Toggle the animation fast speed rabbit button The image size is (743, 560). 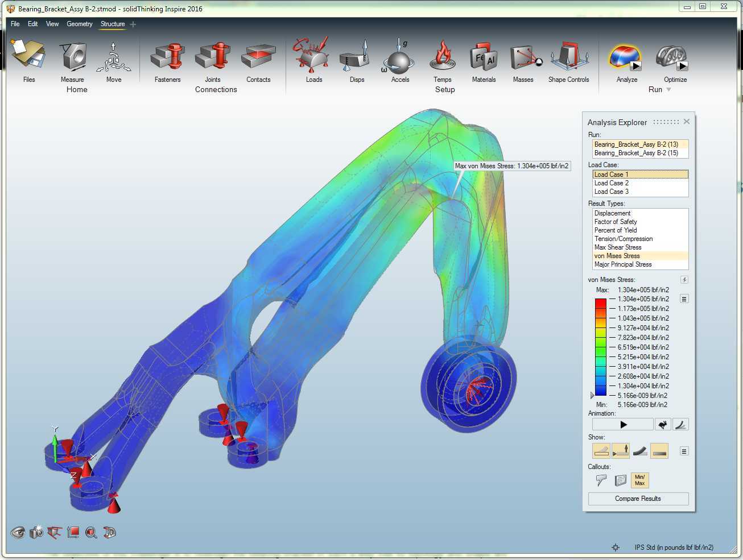click(x=663, y=424)
